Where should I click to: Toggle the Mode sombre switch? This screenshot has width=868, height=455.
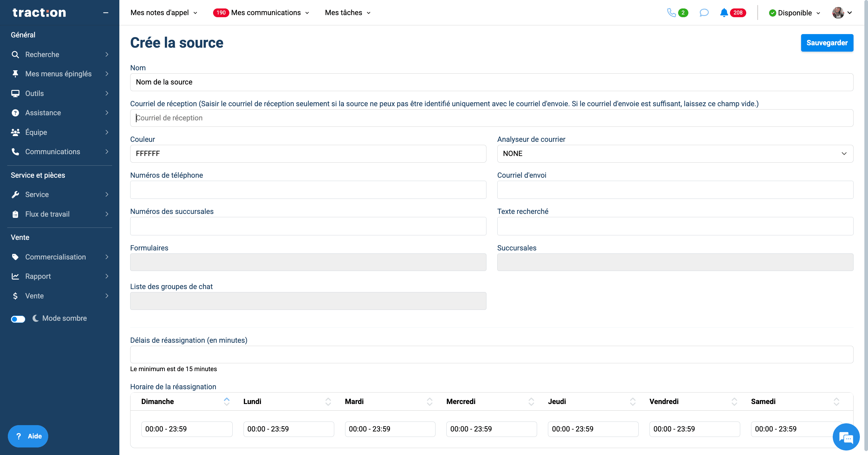click(18, 319)
